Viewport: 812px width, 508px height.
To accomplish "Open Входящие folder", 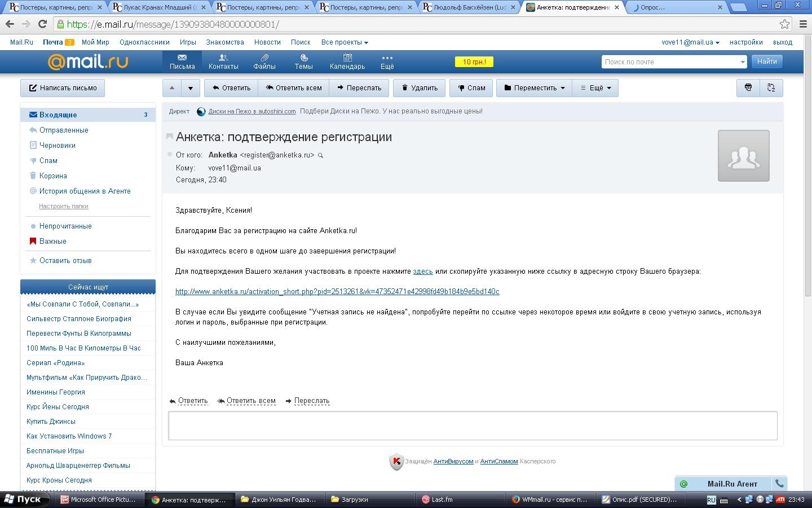I will (x=88, y=115).
